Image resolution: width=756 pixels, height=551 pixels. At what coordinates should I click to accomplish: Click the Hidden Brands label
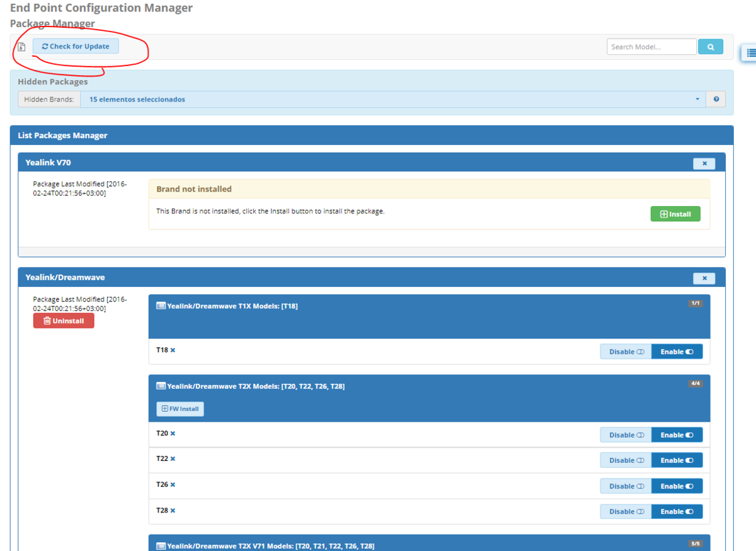click(49, 99)
